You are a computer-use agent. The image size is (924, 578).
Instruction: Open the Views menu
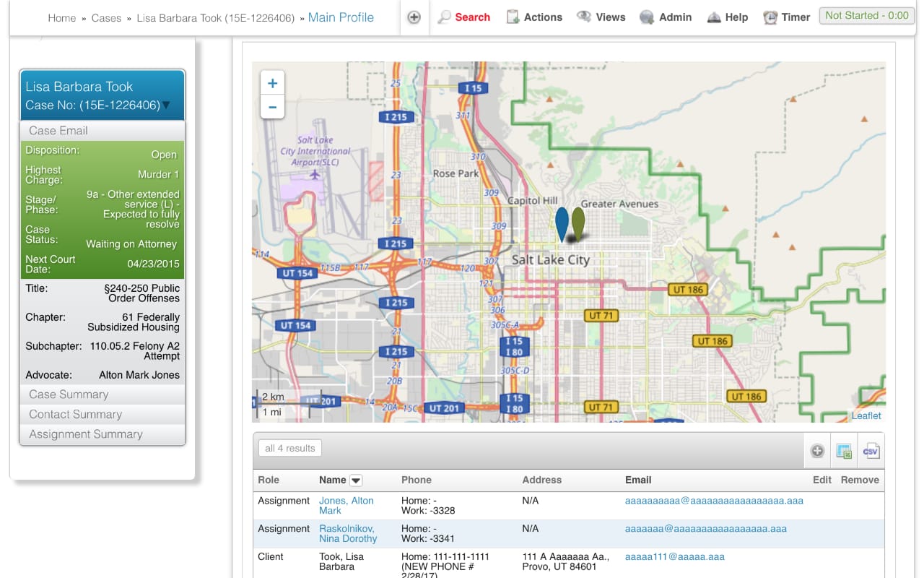[x=601, y=17]
